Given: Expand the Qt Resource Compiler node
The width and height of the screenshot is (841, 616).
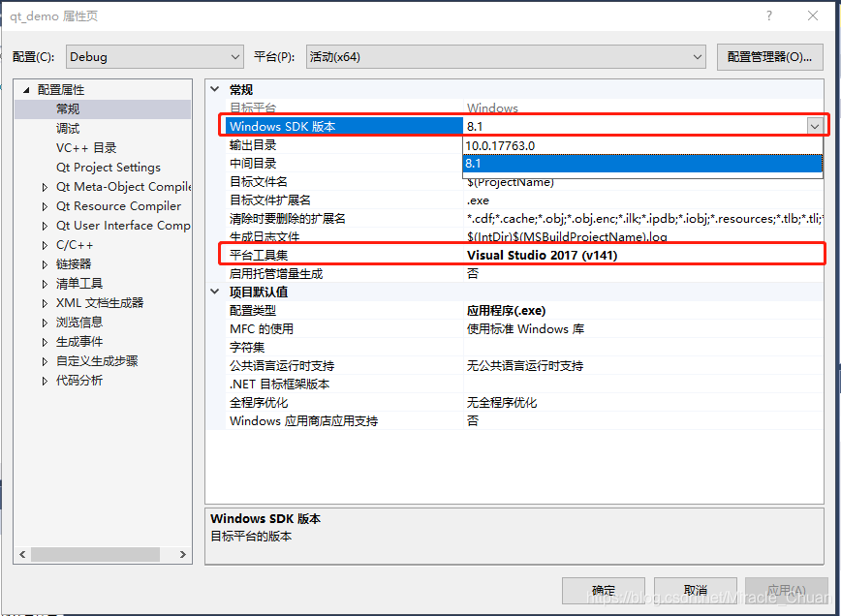Looking at the screenshot, I should click(x=45, y=206).
